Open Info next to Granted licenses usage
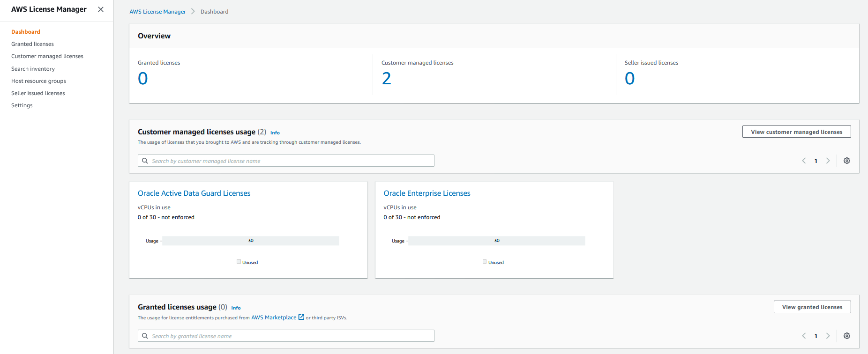Viewport: 868px width, 354px height. (x=236, y=308)
